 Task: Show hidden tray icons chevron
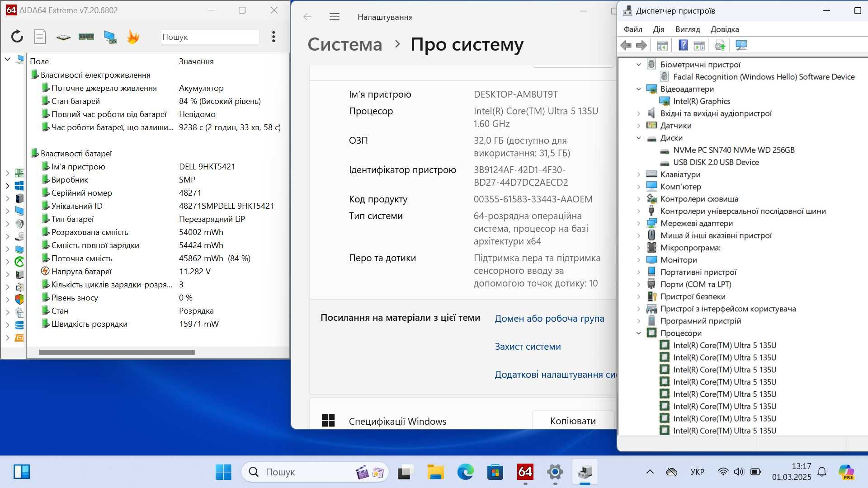[x=650, y=472]
